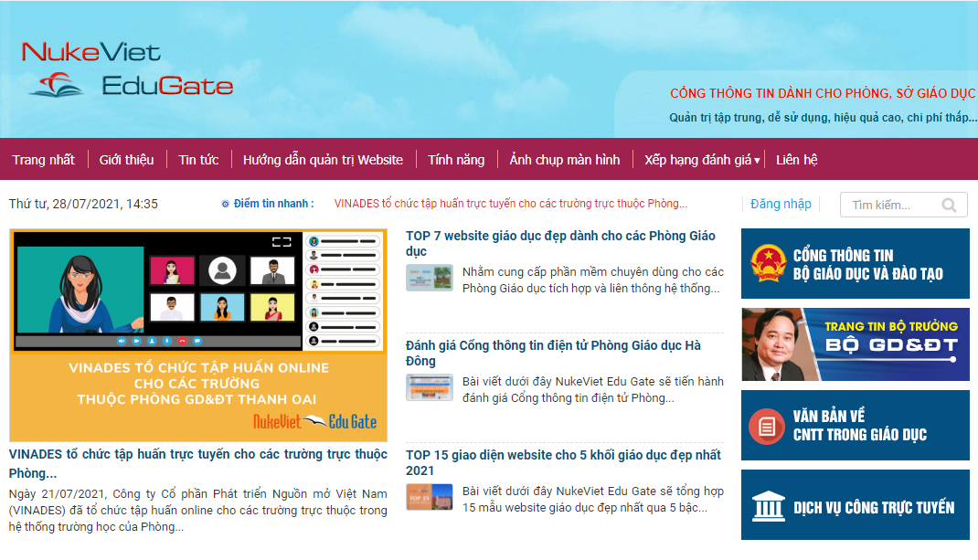The image size is (978, 560).
Task: Open Hướng dẫn quản trị Website menu
Action: 323,160
